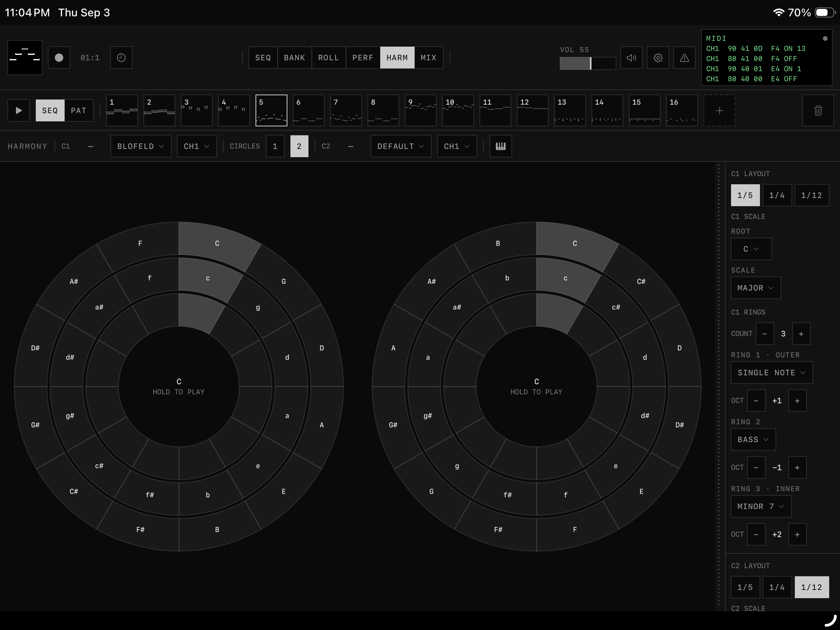Select C1 layout 1/5

(745, 195)
